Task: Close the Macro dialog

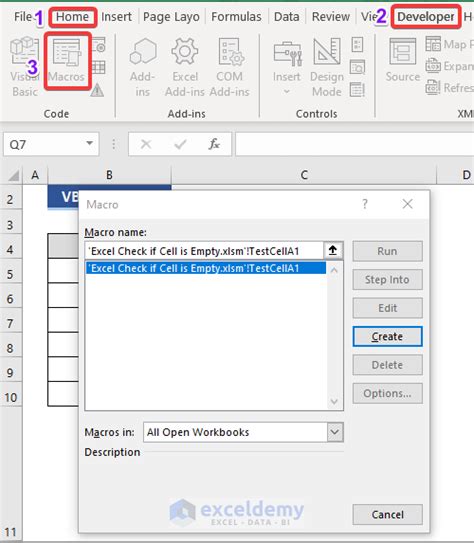Action: (x=408, y=204)
